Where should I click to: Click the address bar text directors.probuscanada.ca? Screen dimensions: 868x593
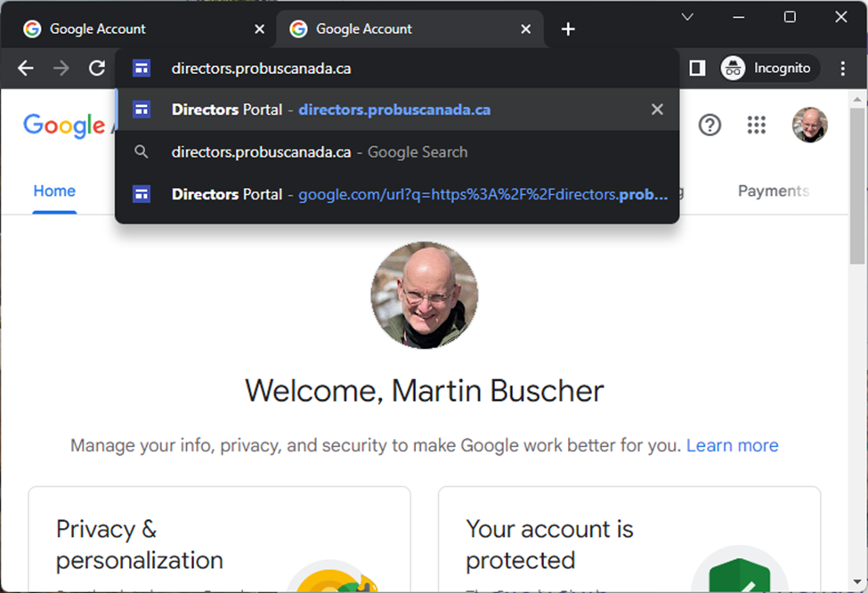click(x=261, y=68)
